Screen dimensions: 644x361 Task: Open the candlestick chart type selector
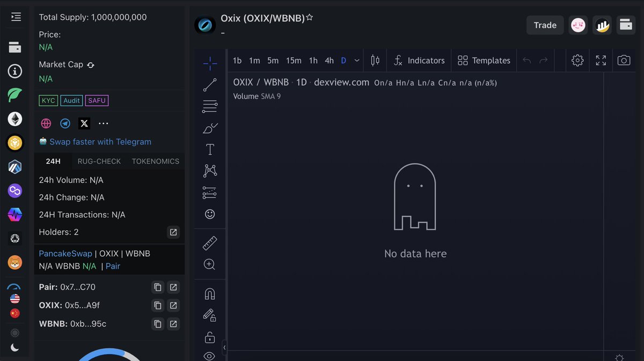(x=375, y=61)
